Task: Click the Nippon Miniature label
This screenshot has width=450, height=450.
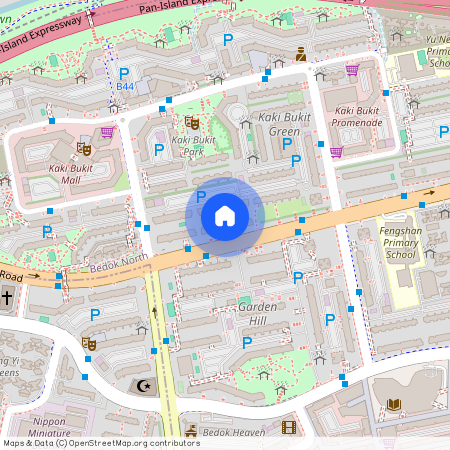Action: pos(49,427)
